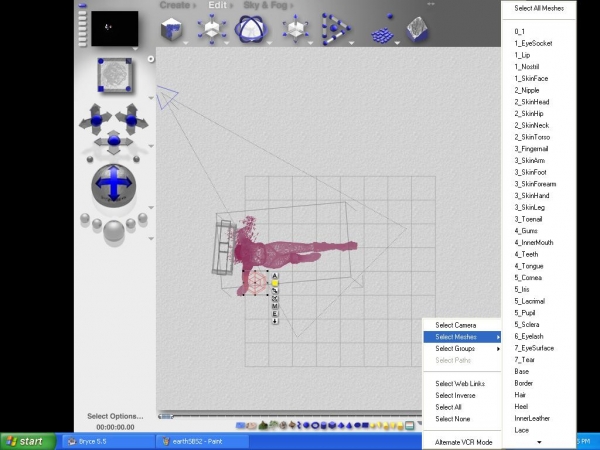Select cylinders via blue cylinder palette icon
Screen dimensions: 600x450
click(324, 425)
